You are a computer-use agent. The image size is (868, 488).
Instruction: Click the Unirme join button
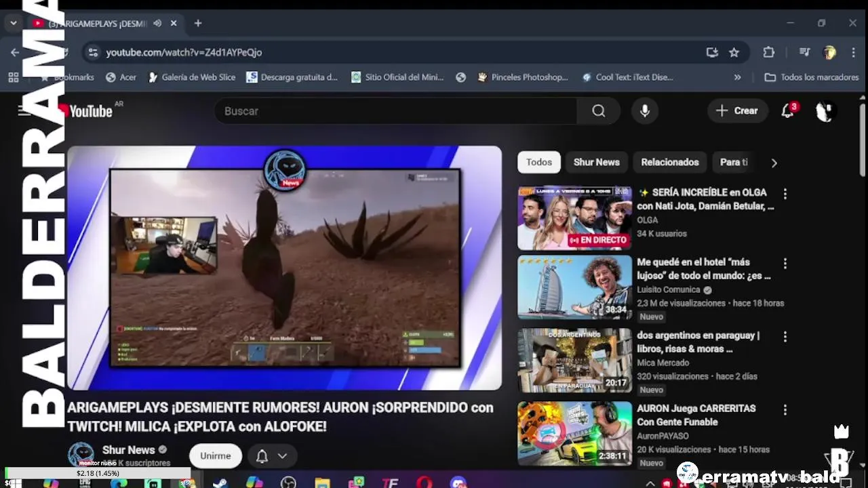click(216, 456)
